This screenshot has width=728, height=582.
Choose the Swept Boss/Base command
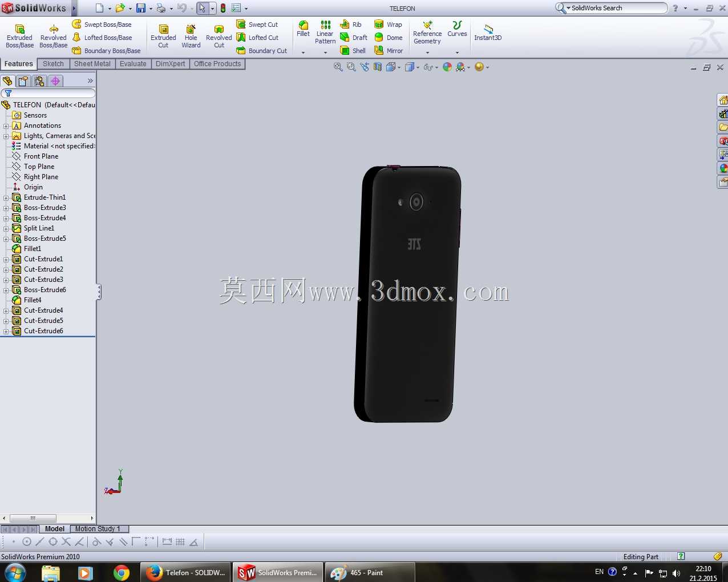pos(102,25)
